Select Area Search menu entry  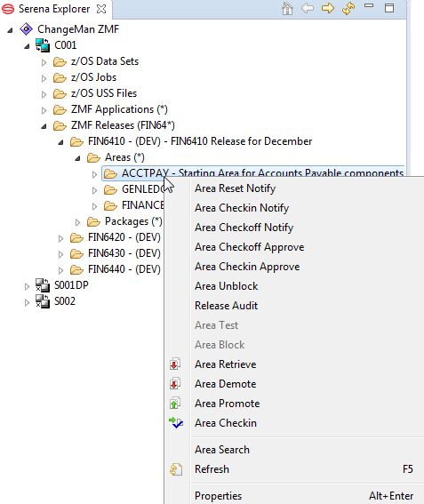pyautogui.click(x=222, y=450)
